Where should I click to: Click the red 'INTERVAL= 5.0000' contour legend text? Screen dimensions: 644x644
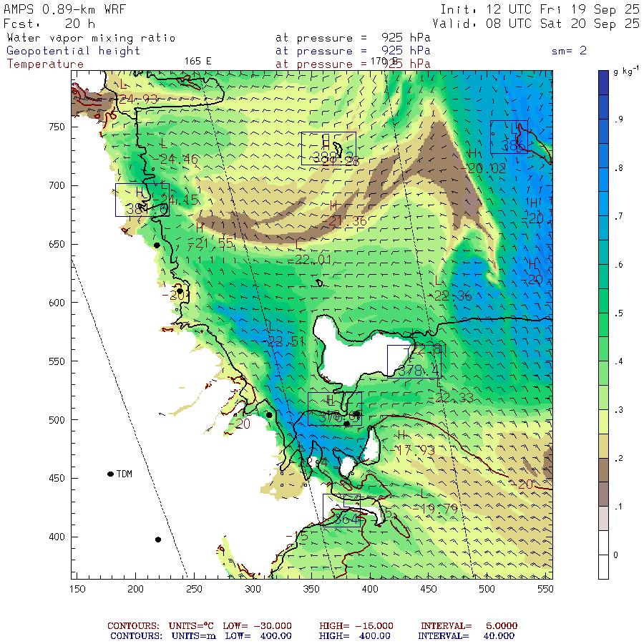(469, 625)
